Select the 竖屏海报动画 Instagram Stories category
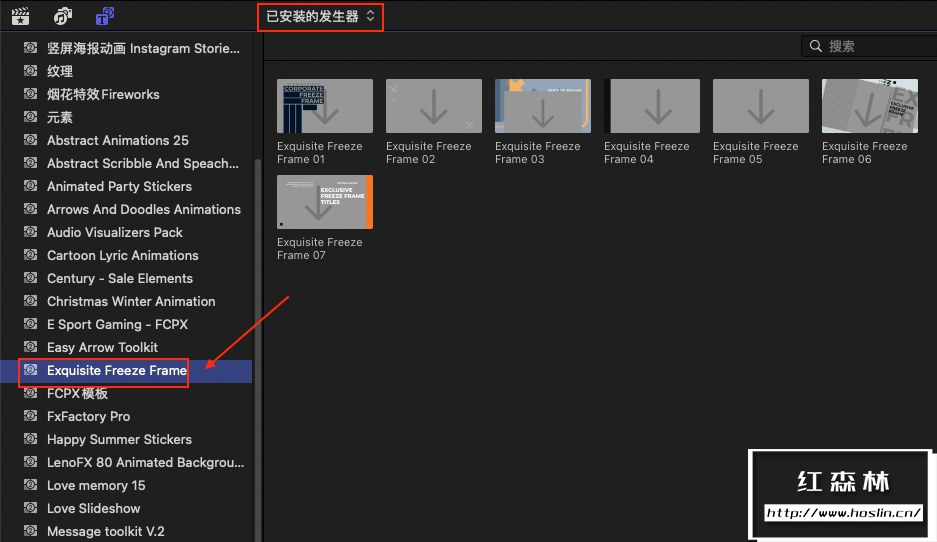The width and height of the screenshot is (937, 542). (126, 48)
